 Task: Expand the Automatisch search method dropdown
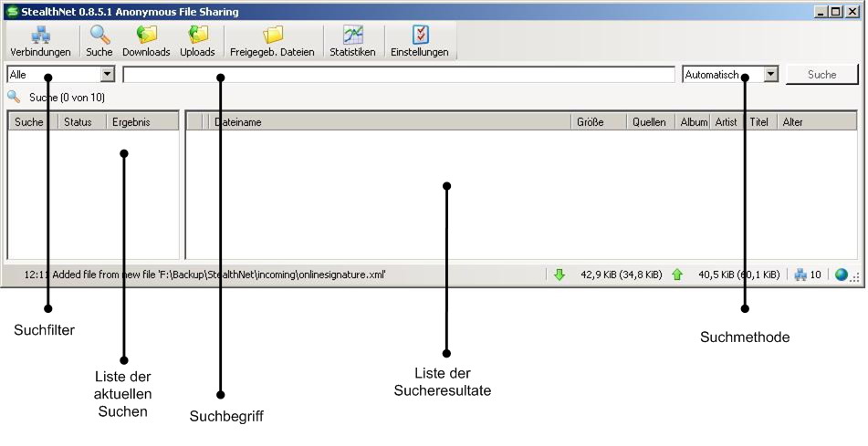coord(770,74)
